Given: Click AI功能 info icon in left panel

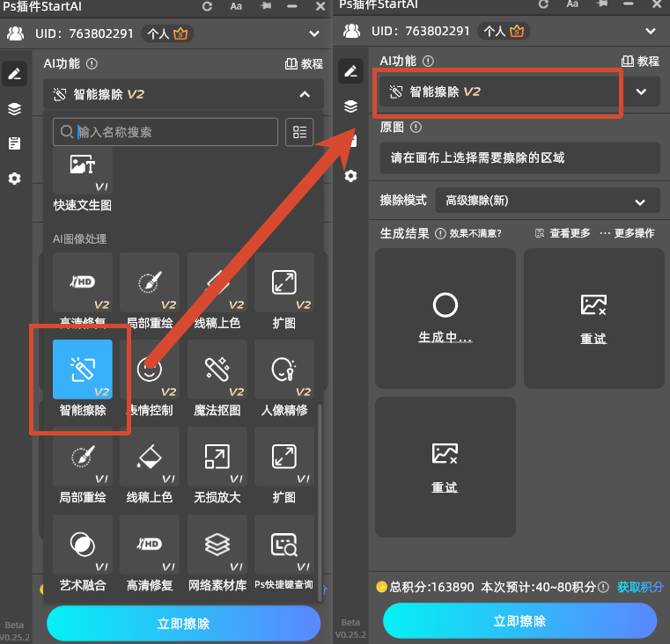Looking at the screenshot, I should click(x=92, y=64).
